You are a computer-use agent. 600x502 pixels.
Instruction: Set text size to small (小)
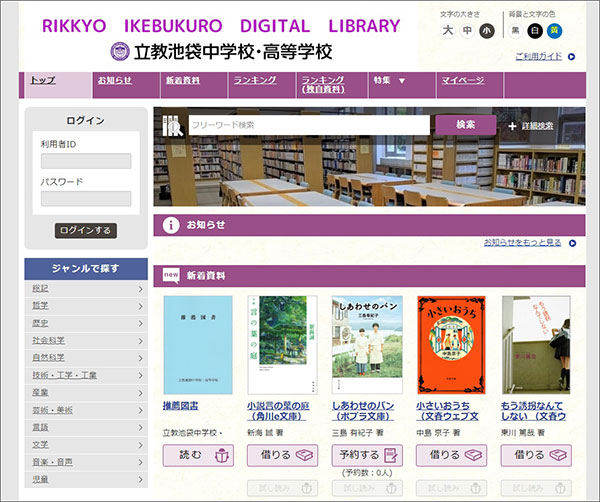coord(487,31)
